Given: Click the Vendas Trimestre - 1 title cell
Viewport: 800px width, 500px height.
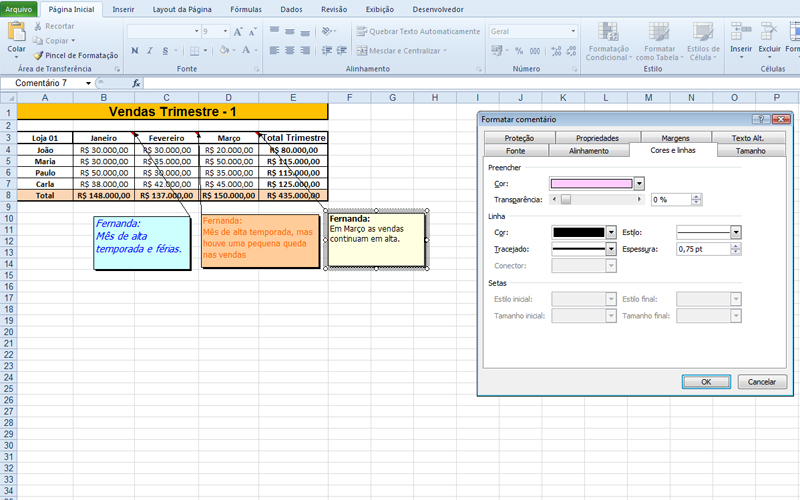Looking at the screenshot, I should [172, 112].
